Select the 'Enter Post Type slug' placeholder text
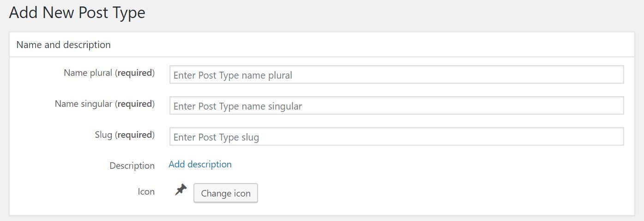The width and height of the screenshot is (644, 221). 216,137
